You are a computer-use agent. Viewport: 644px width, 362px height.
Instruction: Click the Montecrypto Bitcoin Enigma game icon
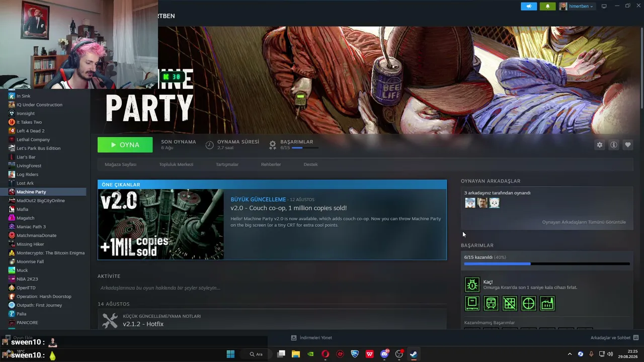click(12, 253)
